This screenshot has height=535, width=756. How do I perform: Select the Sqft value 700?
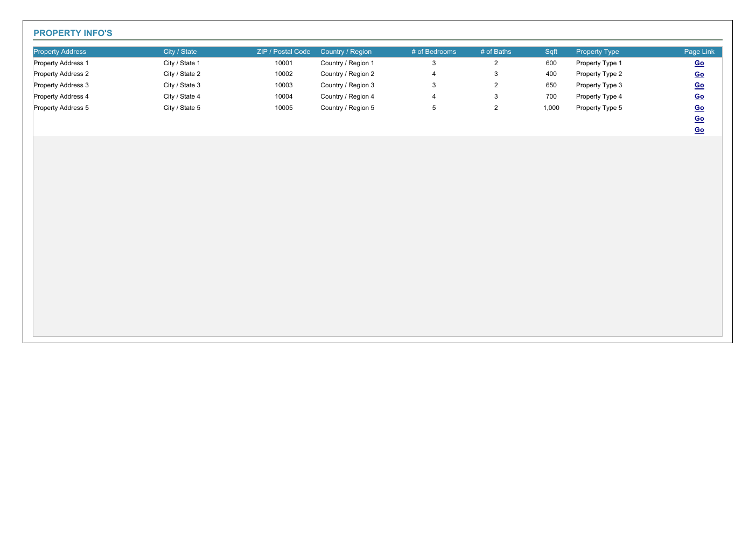pos(551,96)
